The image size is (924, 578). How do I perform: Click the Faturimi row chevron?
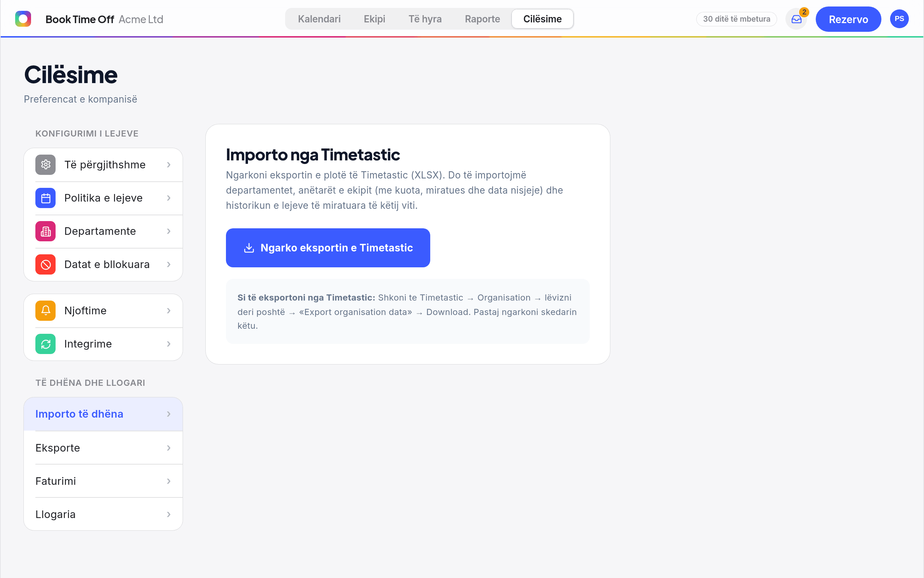click(169, 481)
